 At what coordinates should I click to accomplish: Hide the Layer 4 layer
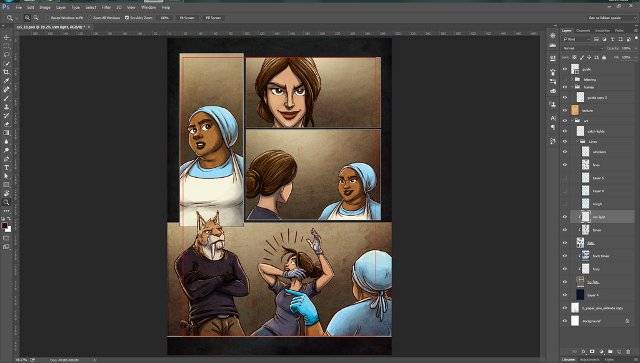click(x=565, y=295)
